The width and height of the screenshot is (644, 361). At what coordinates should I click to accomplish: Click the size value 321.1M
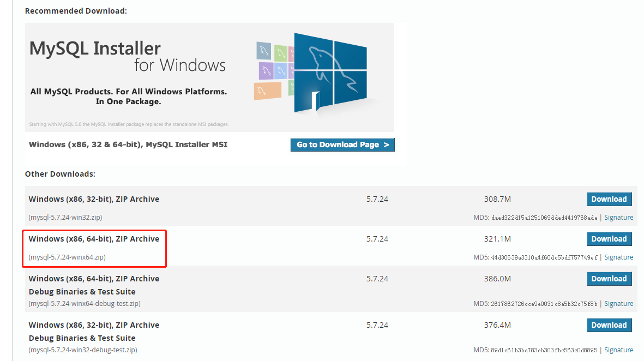point(497,239)
